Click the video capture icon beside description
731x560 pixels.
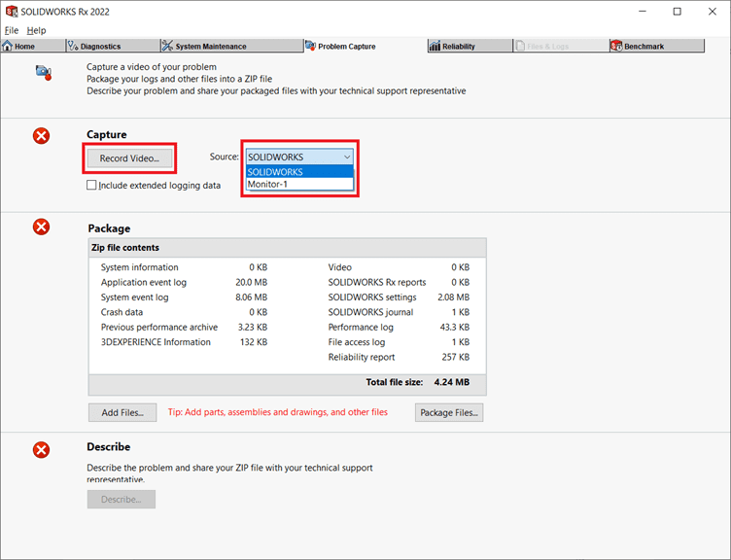coord(44,72)
